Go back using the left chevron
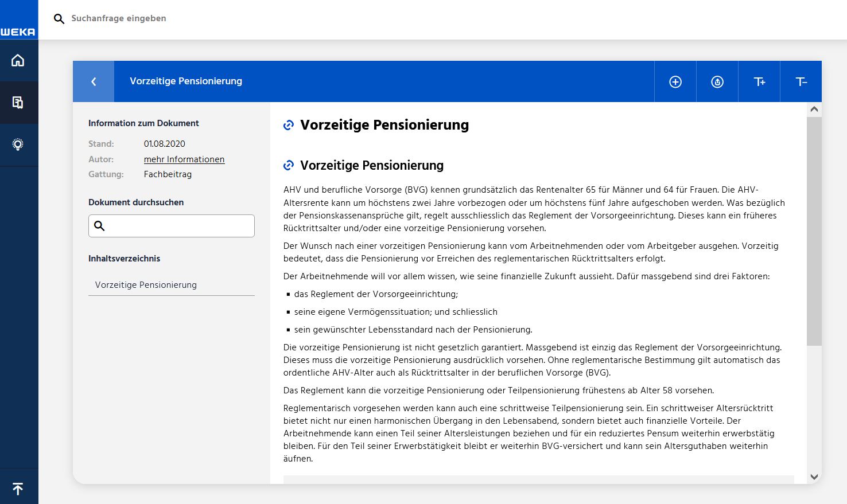Viewport: 847px width, 504px height. (94, 82)
